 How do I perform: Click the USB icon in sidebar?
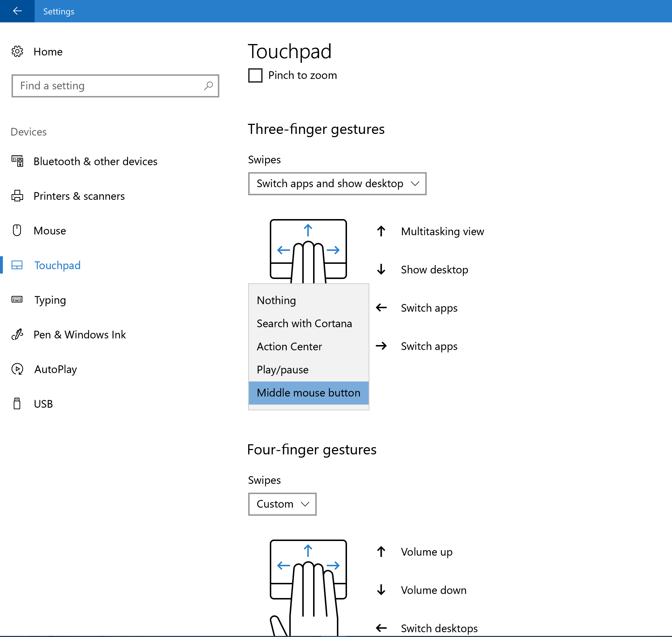[17, 403]
